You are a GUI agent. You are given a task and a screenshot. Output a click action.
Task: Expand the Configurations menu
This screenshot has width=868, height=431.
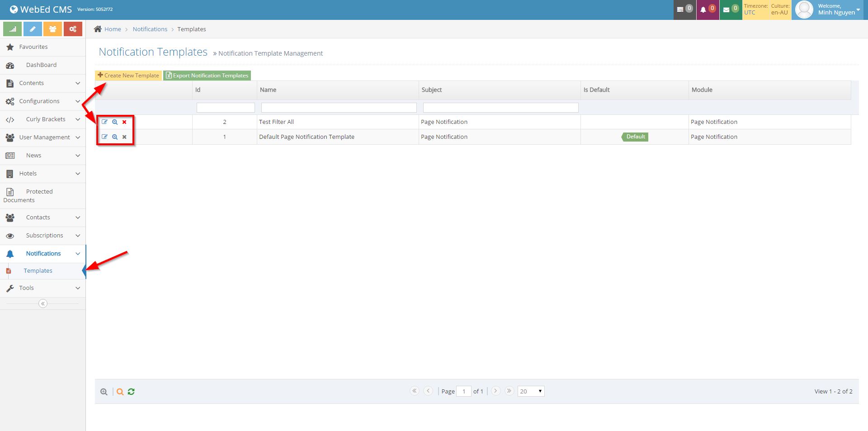(x=42, y=101)
